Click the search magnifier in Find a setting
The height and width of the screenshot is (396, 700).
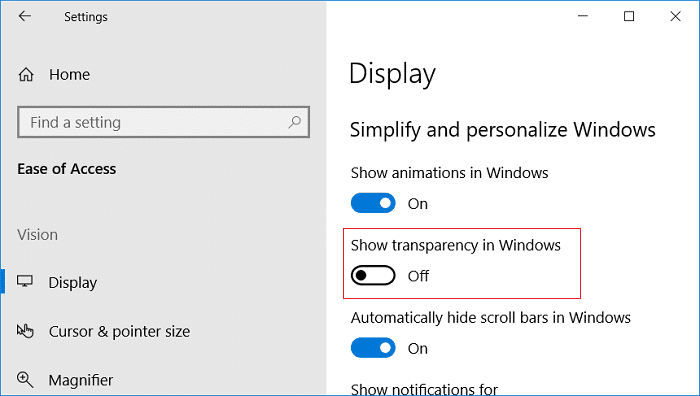295,122
